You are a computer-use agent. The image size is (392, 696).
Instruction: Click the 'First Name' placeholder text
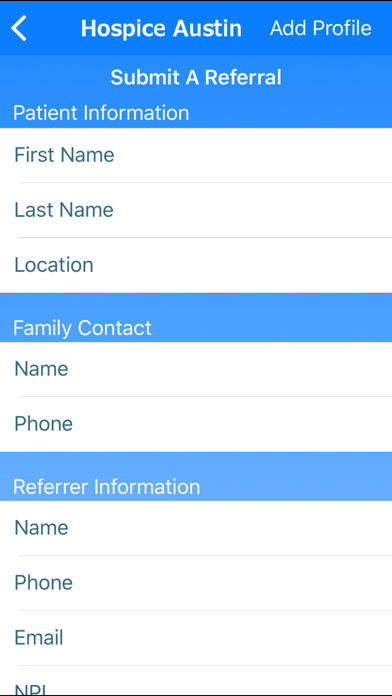[x=64, y=155]
